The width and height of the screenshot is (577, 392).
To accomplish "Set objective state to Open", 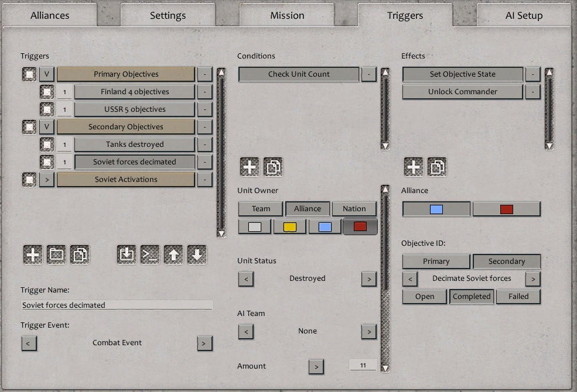I will [x=425, y=297].
